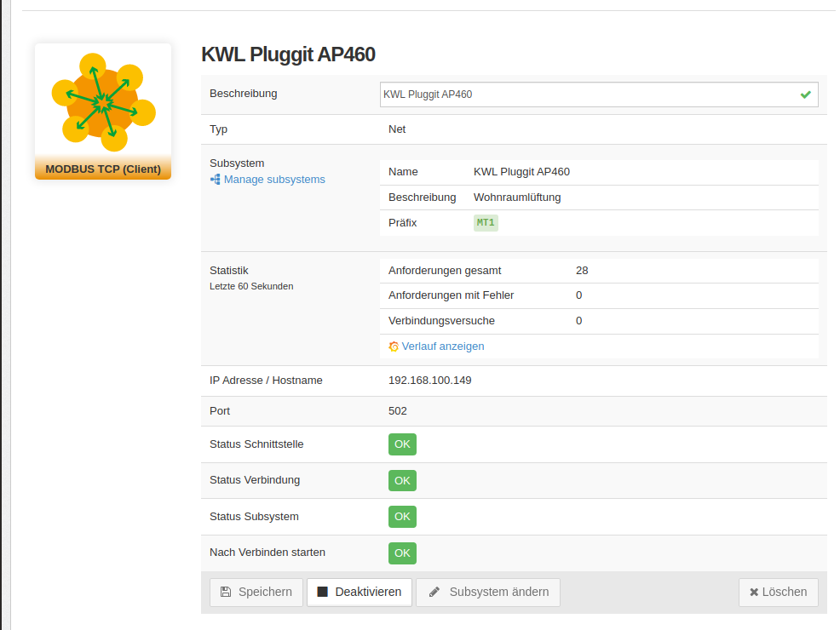Click the black stop square icon
This screenshot has height=630, width=840.
[323, 592]
